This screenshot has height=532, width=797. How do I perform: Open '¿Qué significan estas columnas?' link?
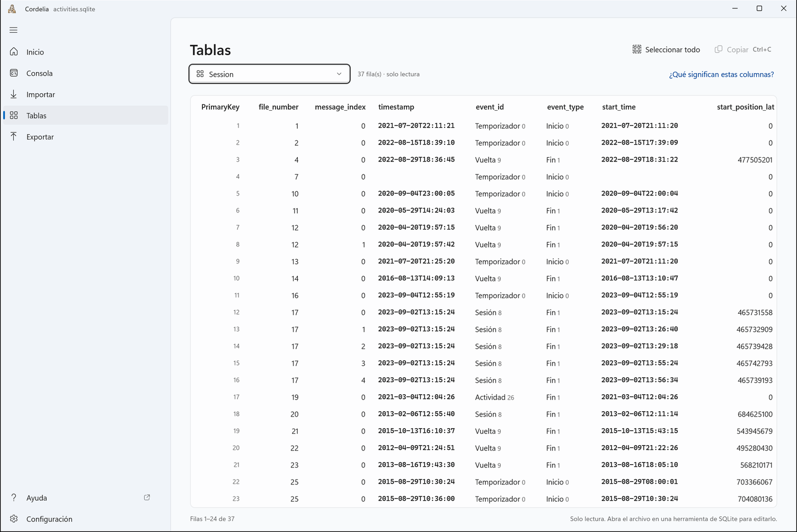721,75
